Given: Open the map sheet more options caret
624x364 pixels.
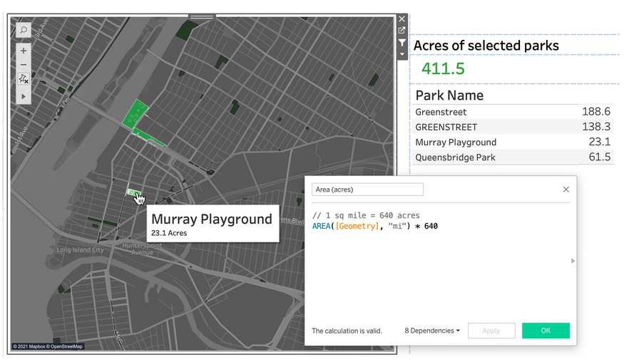Looking at the screenshot, I should click(401, 54).
